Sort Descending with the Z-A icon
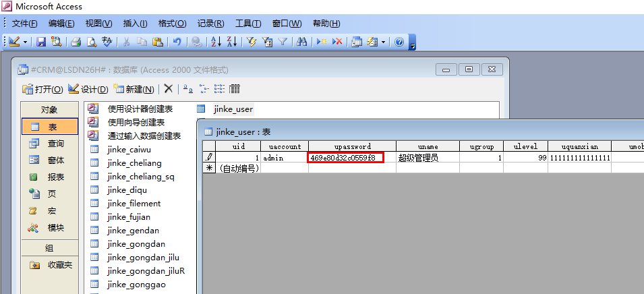Image resolution: width=644 pixels, height=294 pixels. (x=232, y=42)
